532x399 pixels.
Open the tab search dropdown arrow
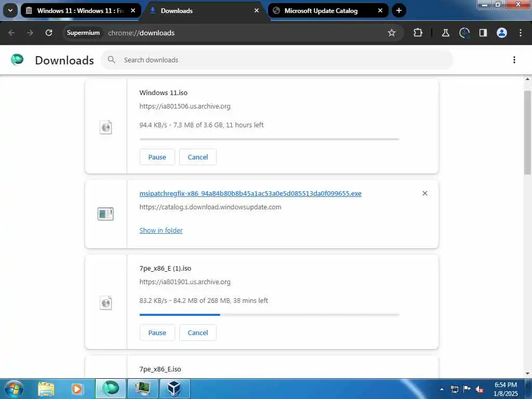point(10,10)
